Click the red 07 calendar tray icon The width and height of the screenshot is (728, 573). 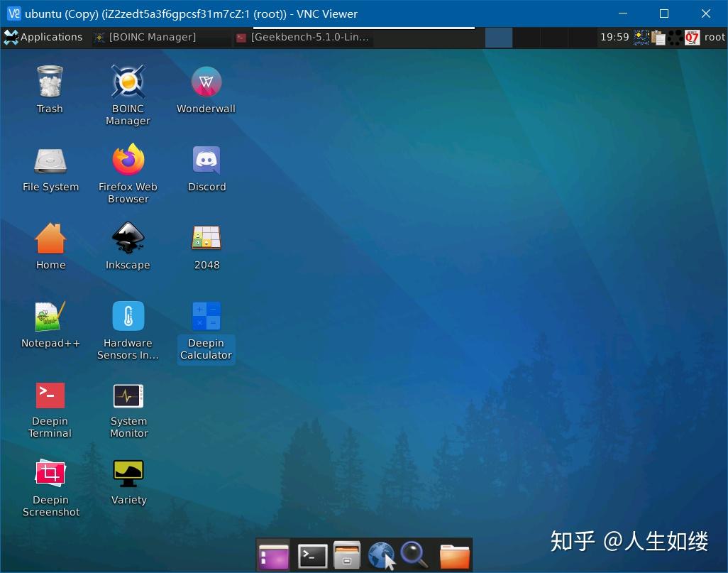(x=692, y=37)
